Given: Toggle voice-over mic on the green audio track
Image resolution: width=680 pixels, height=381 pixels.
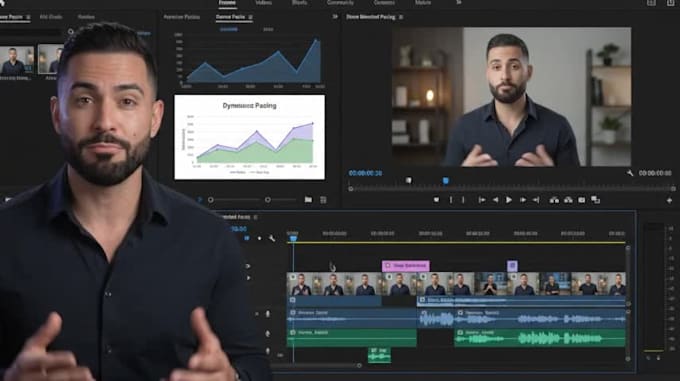Looking at the screenshot, I should pos(268,333).
